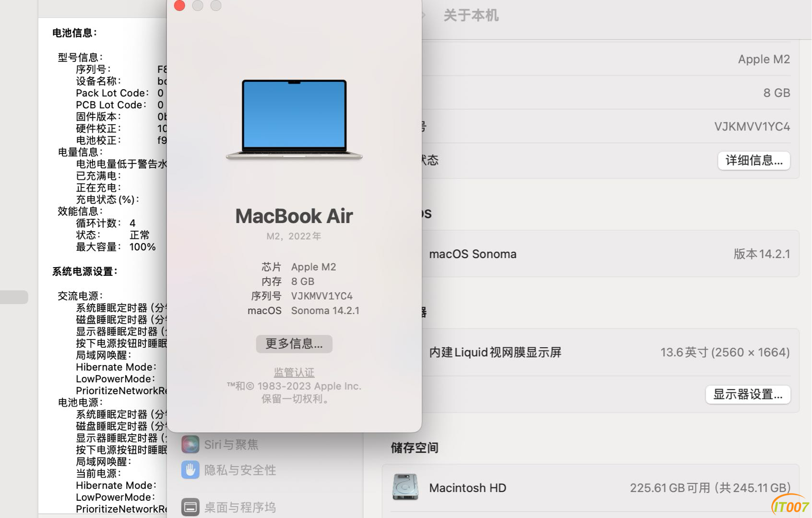The image size is (812, 518).
Task: Click the 电池电源 label
Action: coord(80,402)
